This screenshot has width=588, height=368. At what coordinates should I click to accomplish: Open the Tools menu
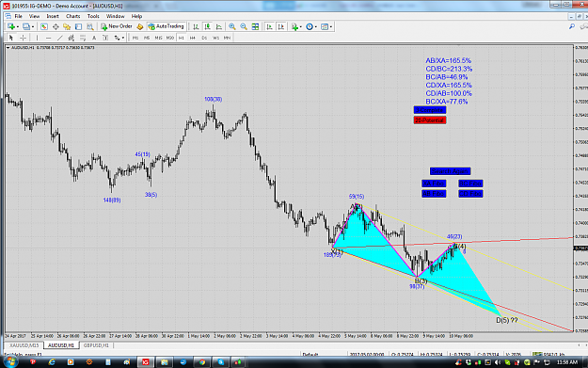93,16
